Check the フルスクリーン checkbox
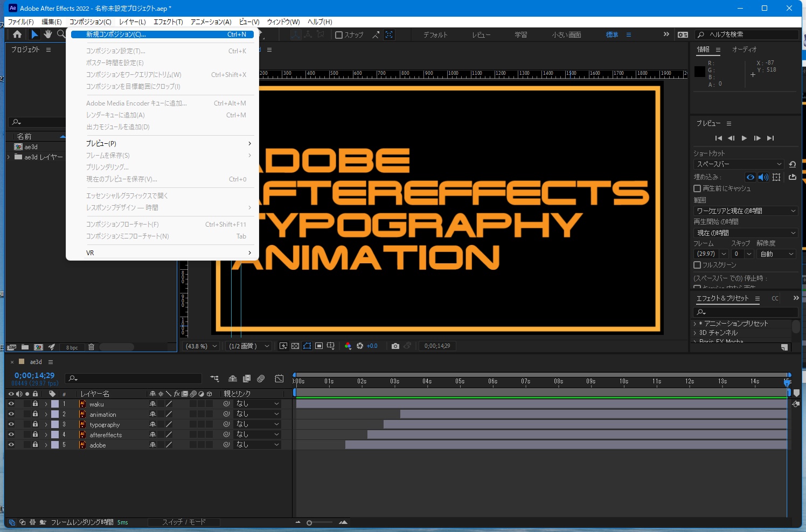The image size is (806, 532). pyautogui.click(x=697, y=265)
